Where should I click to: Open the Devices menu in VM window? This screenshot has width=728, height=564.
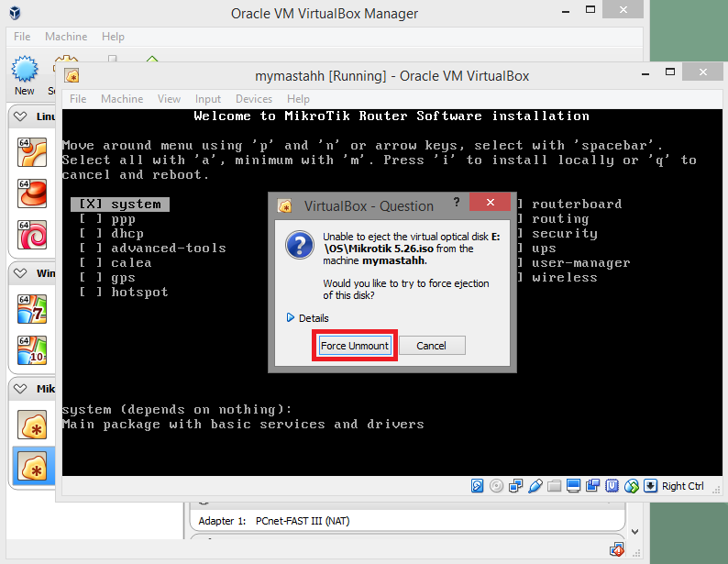coord(253,99)
